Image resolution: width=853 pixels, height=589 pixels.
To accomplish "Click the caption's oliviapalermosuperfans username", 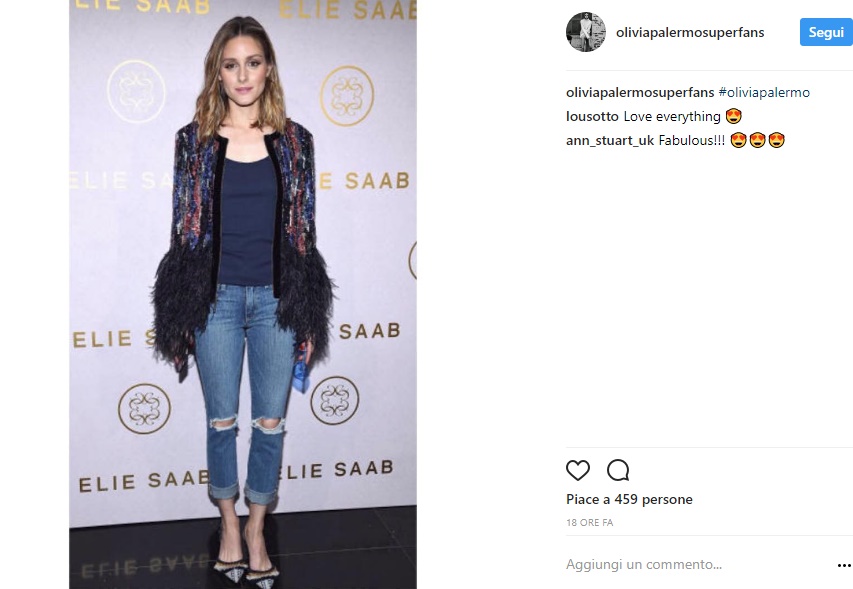I will 640,92.
